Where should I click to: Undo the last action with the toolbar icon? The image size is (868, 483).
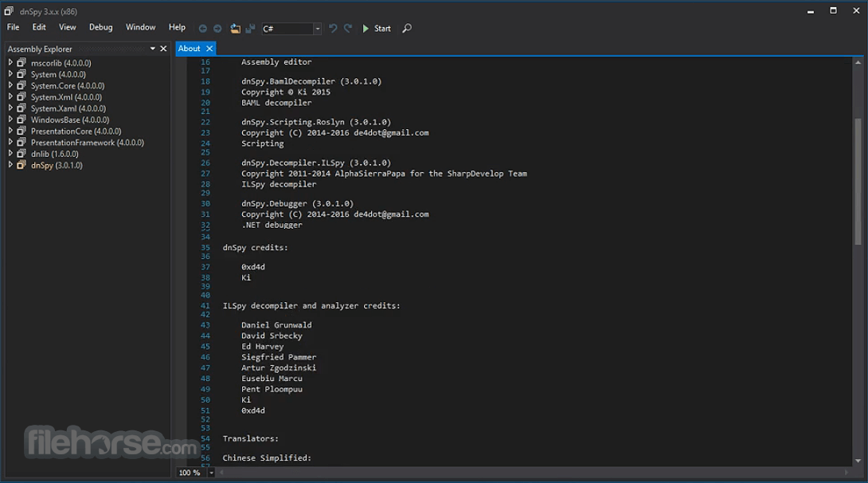tap(333, 28)
